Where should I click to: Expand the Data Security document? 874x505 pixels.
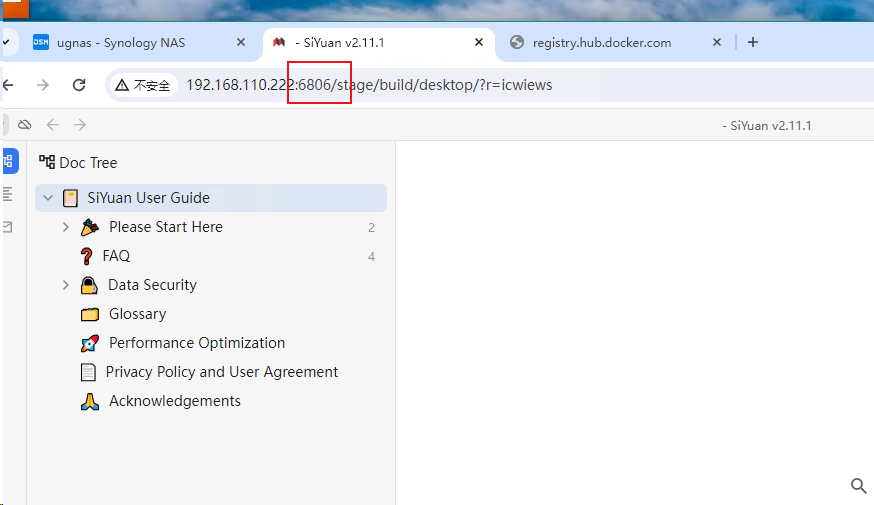pyautogui.click(x=66, y=285)
